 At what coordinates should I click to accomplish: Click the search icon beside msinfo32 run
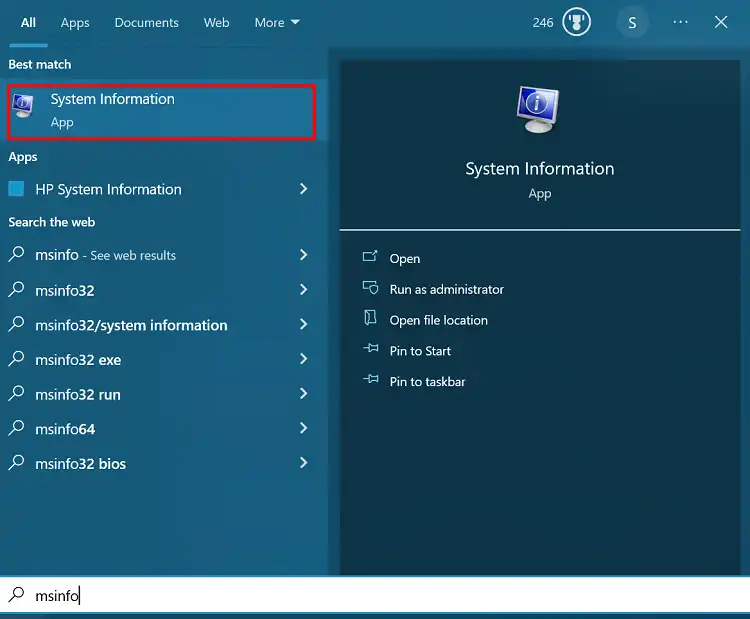click(x=16, y=393)
